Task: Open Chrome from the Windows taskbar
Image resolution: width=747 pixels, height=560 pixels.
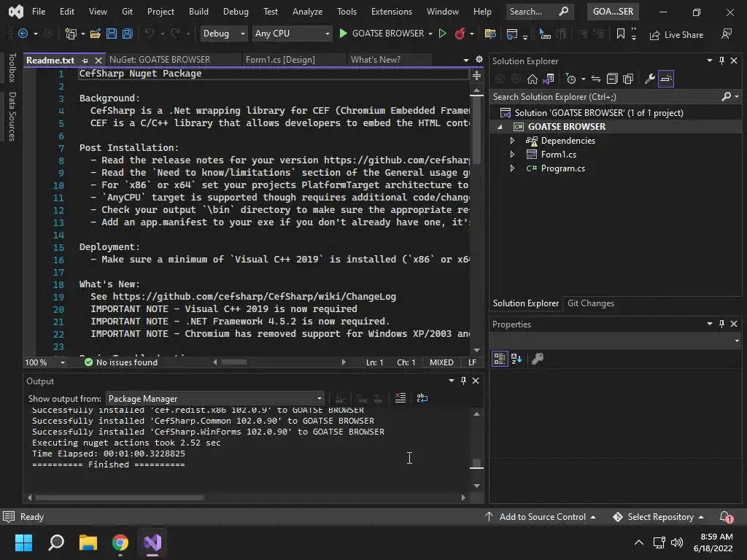Action: [120, 542]
